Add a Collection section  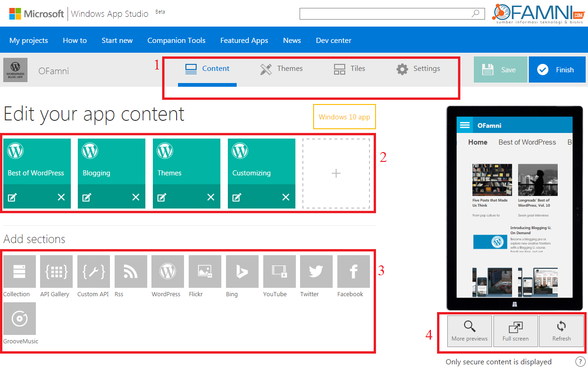point(19,272)
